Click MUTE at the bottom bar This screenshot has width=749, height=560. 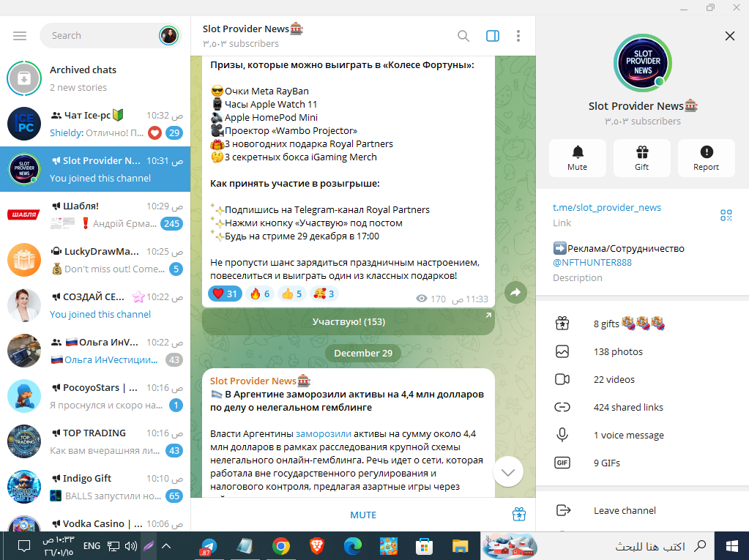tap(363, 515)
